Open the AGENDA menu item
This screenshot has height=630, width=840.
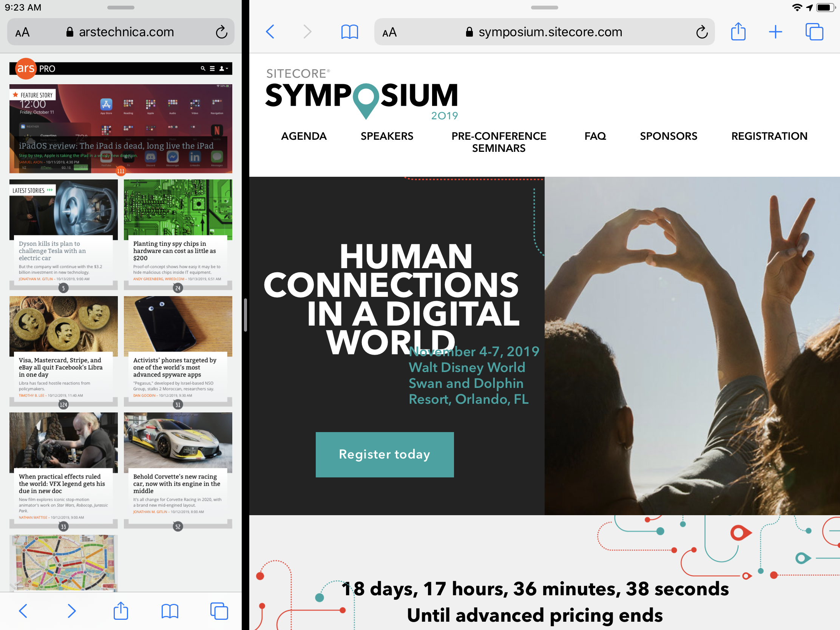(x=303, y=136)
